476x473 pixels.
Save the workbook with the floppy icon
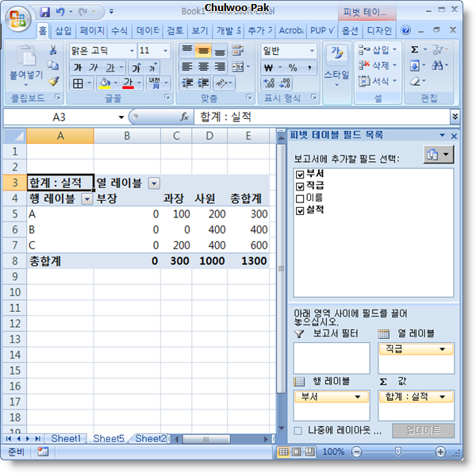coord(45,12)
